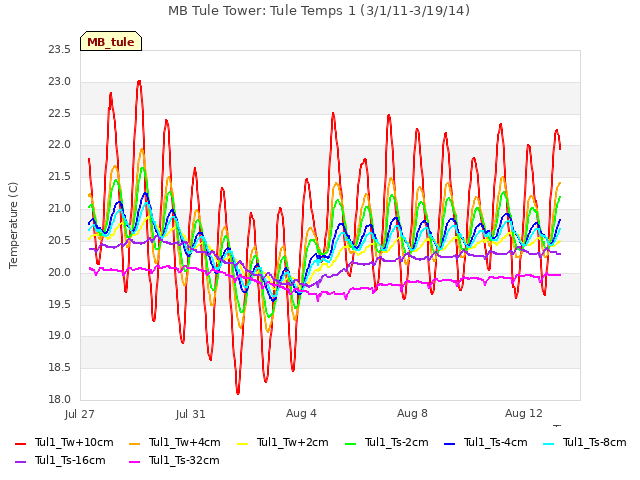Screen dimensions: 640x480
Task: Click the 21.5 y-axis tick label
Action: click(x=60, y=177)
